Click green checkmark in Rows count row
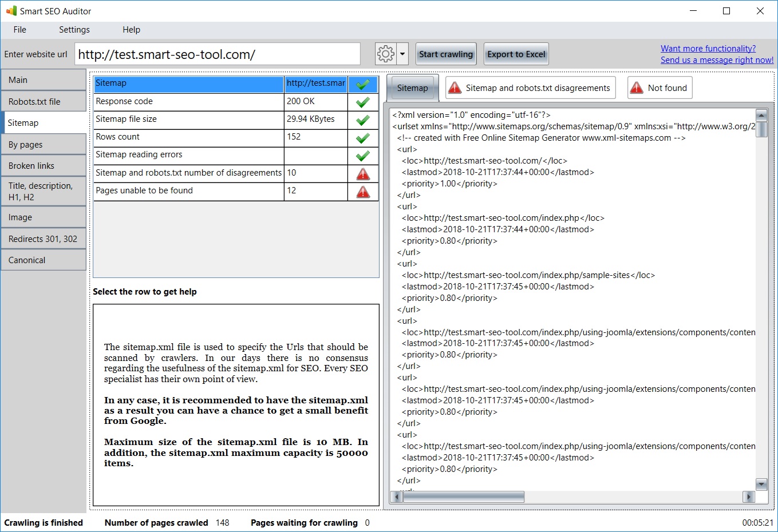The image size is (778, 532). [363, 138]
